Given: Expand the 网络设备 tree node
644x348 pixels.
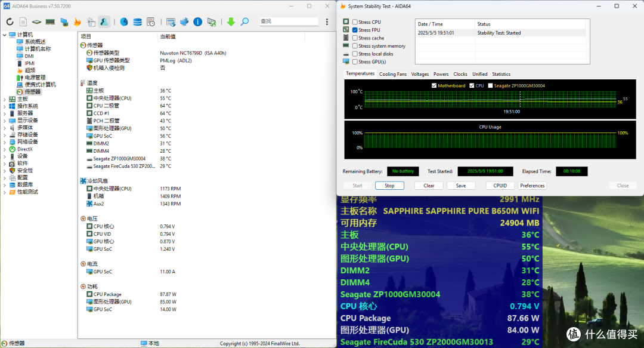Looking at the screenshot, I should (x=5, y=142).
